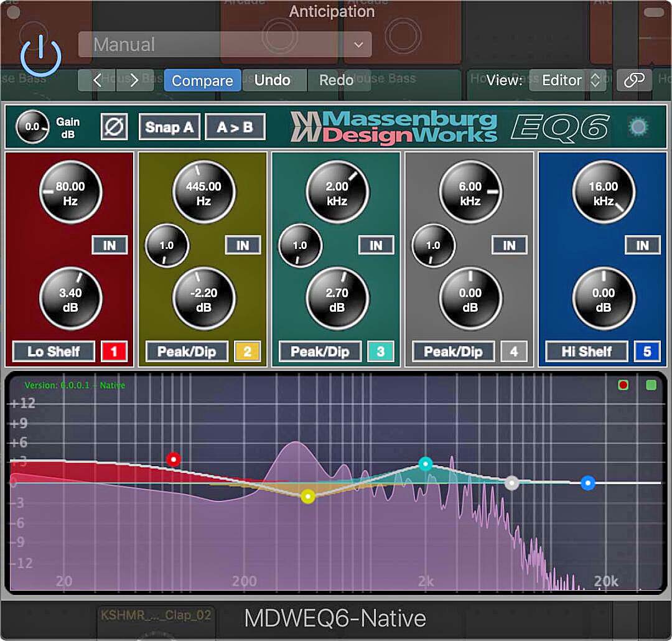
Task: Click the 16.00 kHz frequency knob
Action: [x=604, y=192]
